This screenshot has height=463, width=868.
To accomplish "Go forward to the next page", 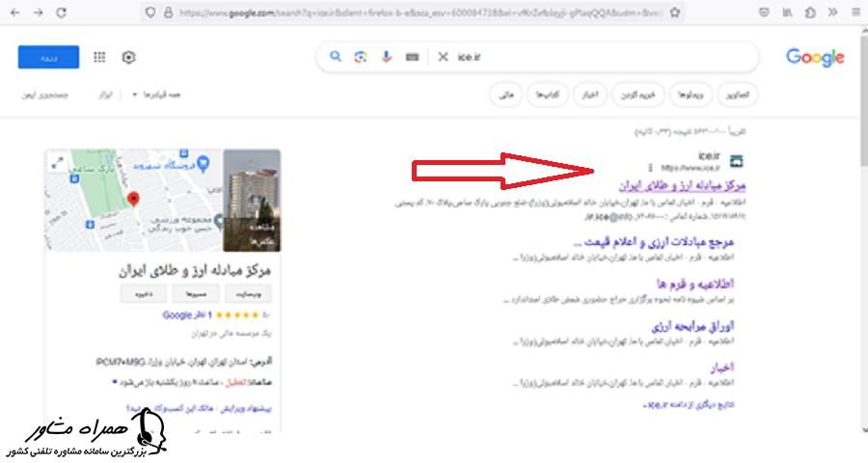I will (39, 13).
